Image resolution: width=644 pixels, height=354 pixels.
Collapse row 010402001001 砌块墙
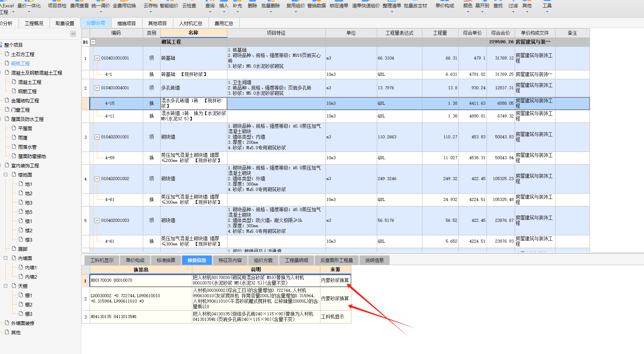[97, 137]
